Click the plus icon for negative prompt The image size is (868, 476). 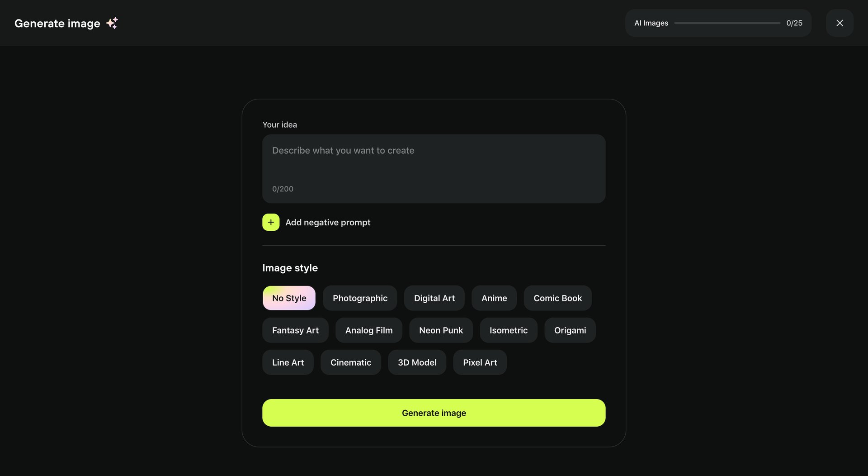click(x=270, y=222)
